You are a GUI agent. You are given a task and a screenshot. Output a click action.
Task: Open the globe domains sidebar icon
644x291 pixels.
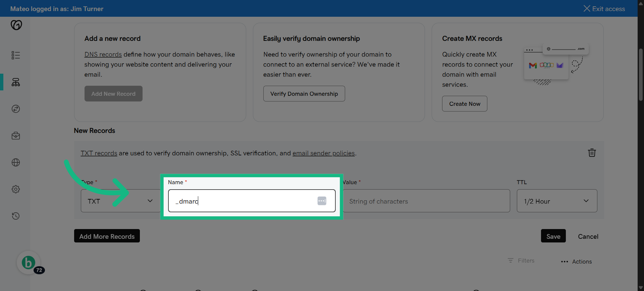pyautogui.click(x=16, y=162)
